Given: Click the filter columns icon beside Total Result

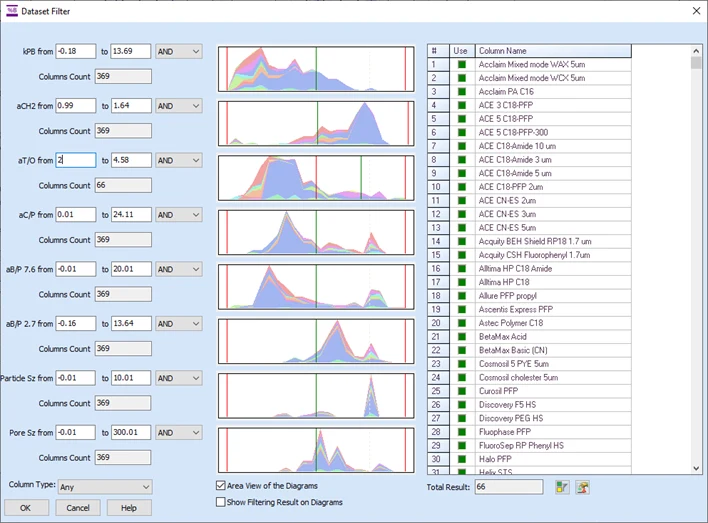Looking at the screenshot, I should pyautogui.click(x=562, y=487).
